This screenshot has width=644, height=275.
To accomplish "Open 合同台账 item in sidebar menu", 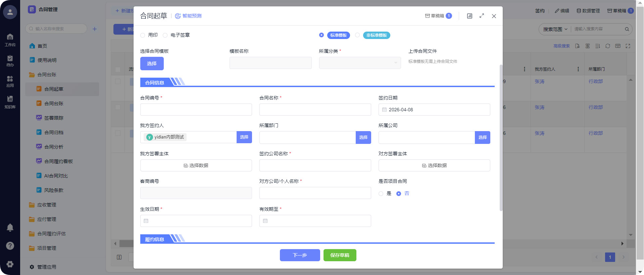I will pos(54,104).
